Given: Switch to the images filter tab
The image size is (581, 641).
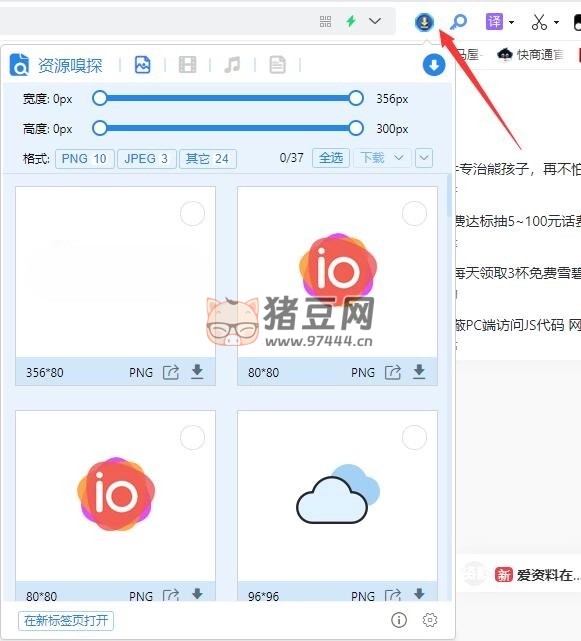Looking at the screenshot, I should point(143,65).
